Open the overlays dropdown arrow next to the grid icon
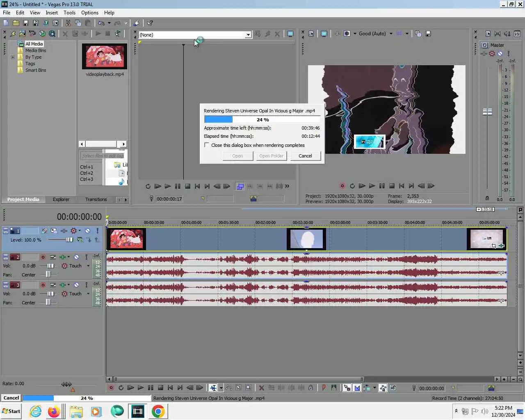525x420 pixels. (407, 34)
